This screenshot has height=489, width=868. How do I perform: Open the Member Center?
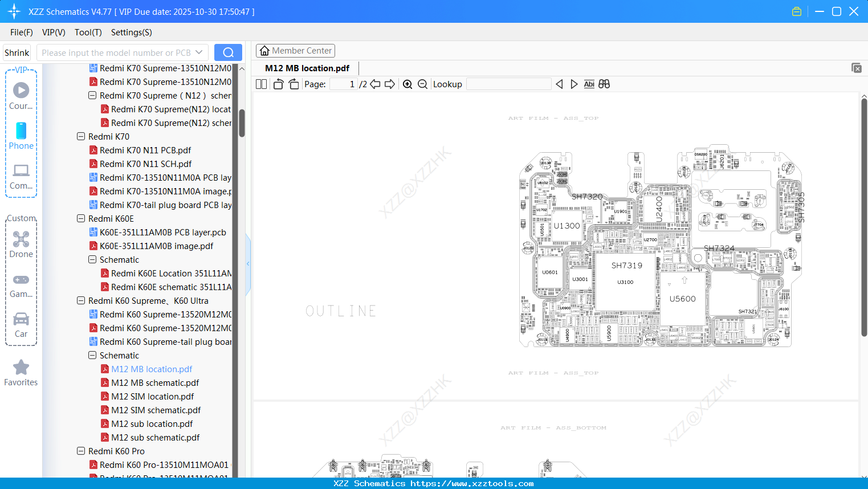pyautogui.click(x=295, y=50)
